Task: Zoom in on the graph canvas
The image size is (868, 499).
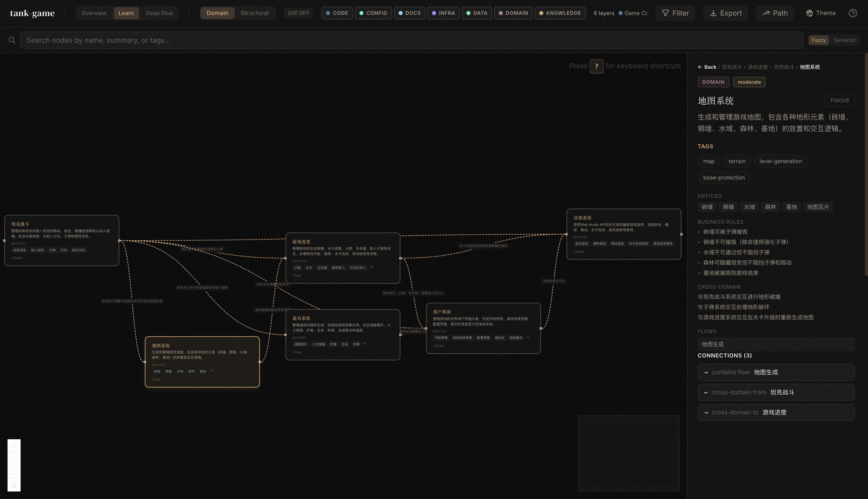Action: point(14,446)
